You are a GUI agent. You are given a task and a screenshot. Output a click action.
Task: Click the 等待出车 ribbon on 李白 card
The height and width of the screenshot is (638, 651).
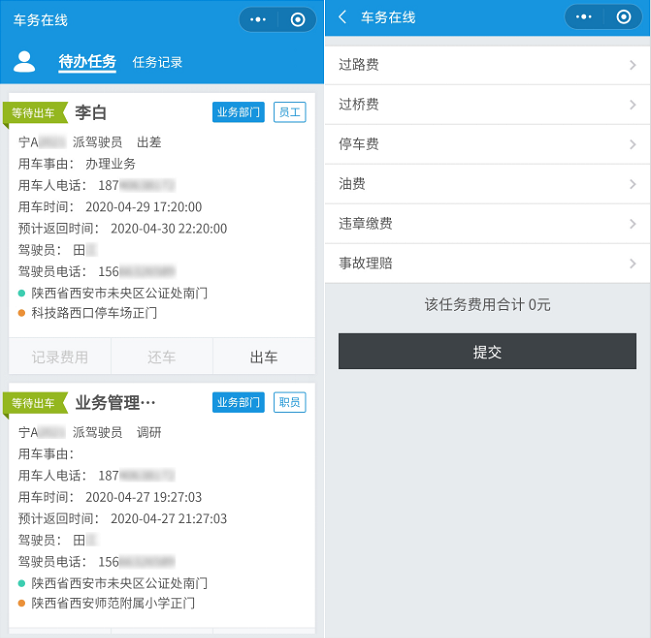[35, 113]
